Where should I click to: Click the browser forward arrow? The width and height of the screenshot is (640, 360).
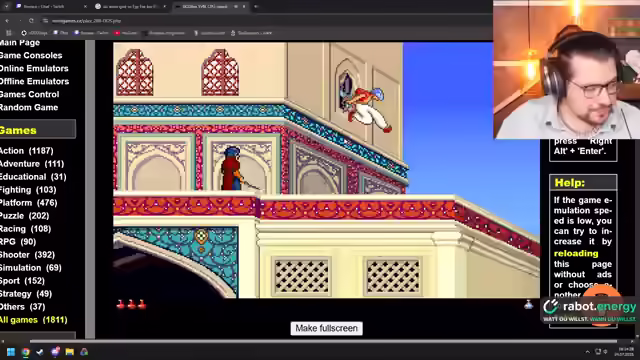point(20,20)
